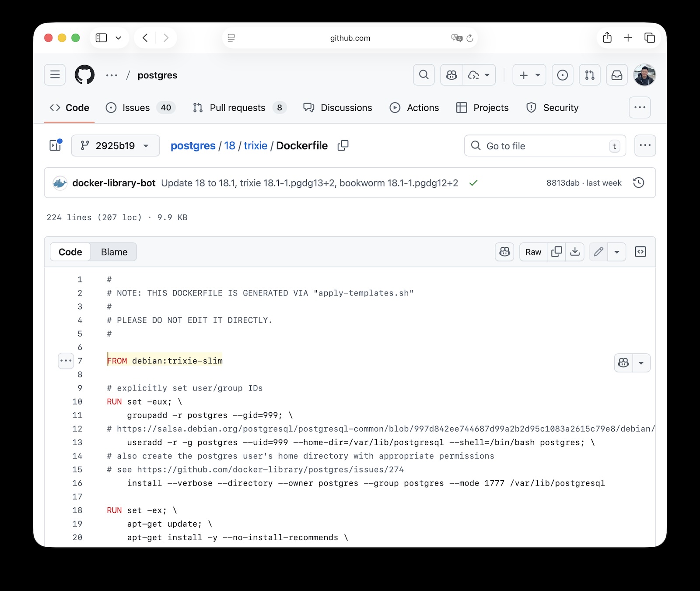Viewport: 700px width, 591px height.
Task: Switch to the Blame view tab
Action: coord(113,252)
